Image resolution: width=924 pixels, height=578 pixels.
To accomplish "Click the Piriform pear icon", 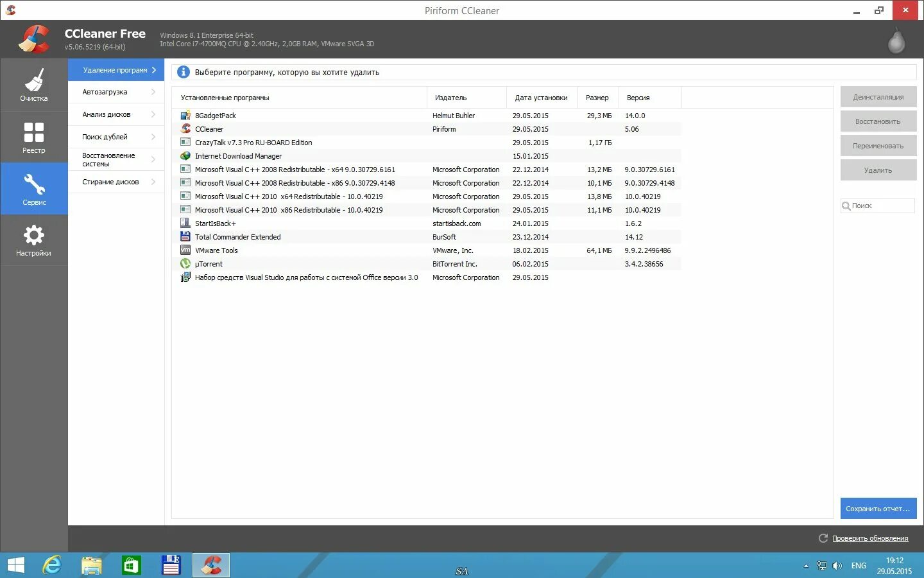I will pos(896,40).
